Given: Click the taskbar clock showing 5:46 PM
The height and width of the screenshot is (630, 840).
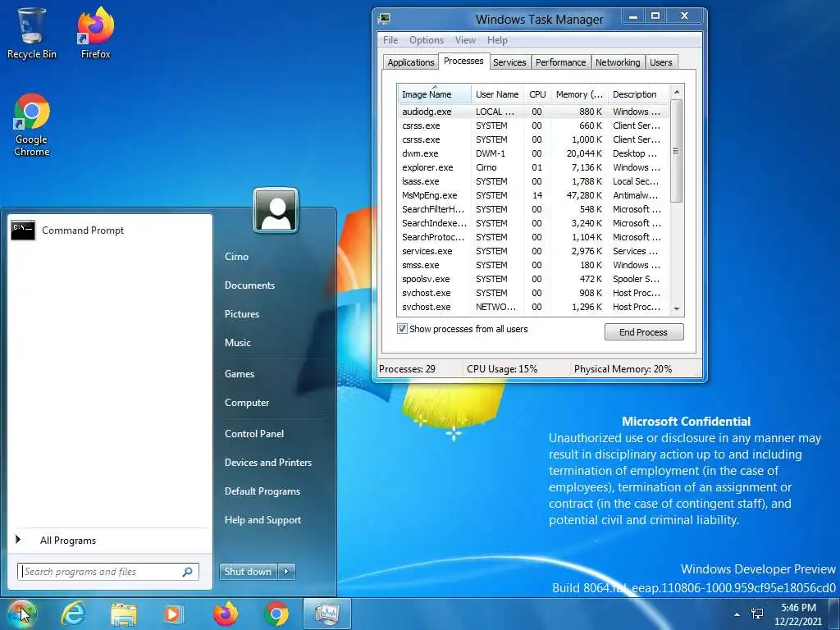Looking at the screenshot, I should (x=798, y=614).
